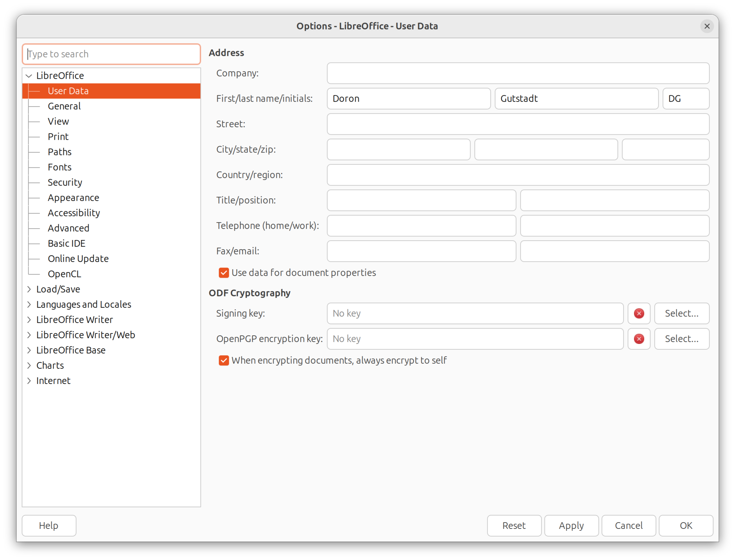Toggle Use data for document properties checkbox

224,273
